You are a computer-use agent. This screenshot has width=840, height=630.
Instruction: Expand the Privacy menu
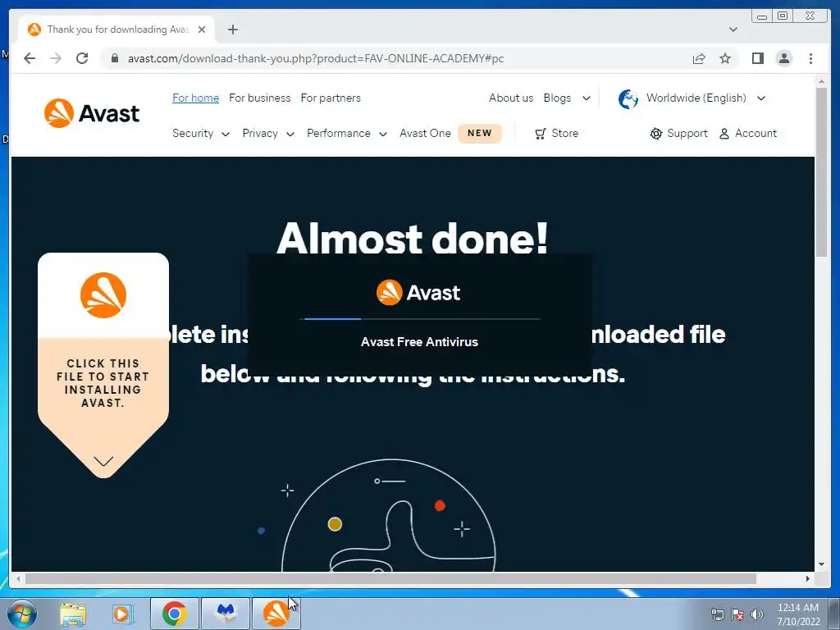(x=268, y=134)
